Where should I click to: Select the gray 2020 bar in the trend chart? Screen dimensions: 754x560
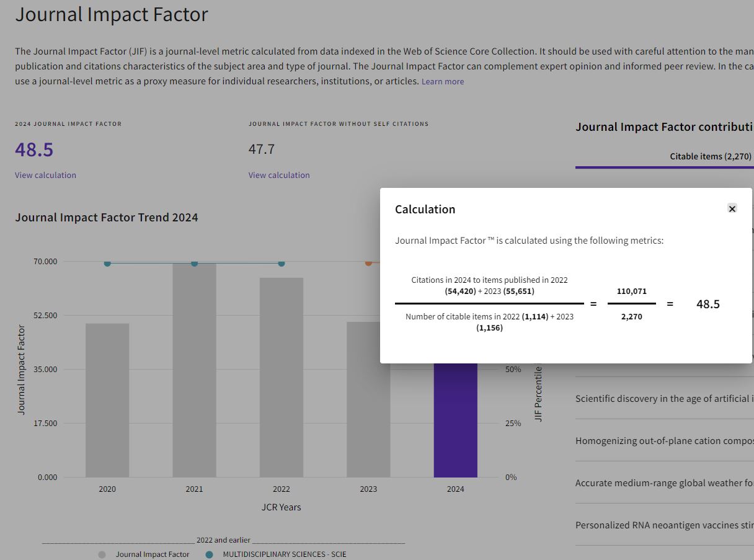tap(107, 401)
